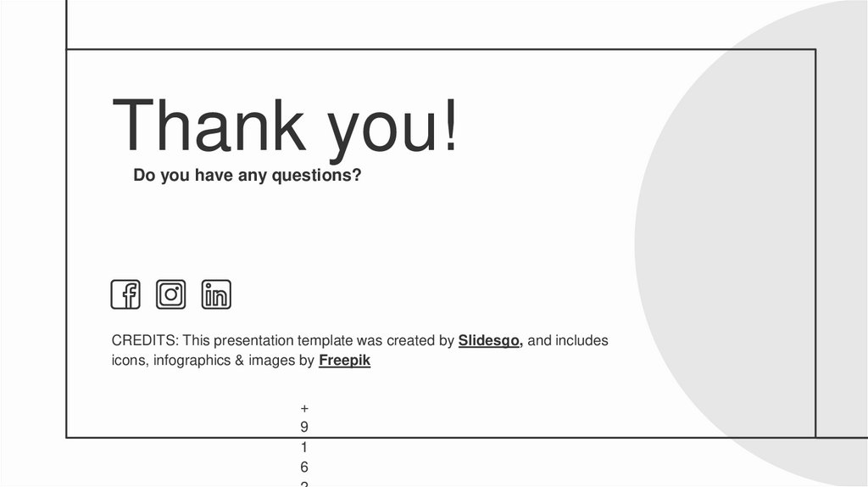Viewport: 868px width, 487px height.
Task: Click the digit 1 in vertical text
Action: point(304,447)
